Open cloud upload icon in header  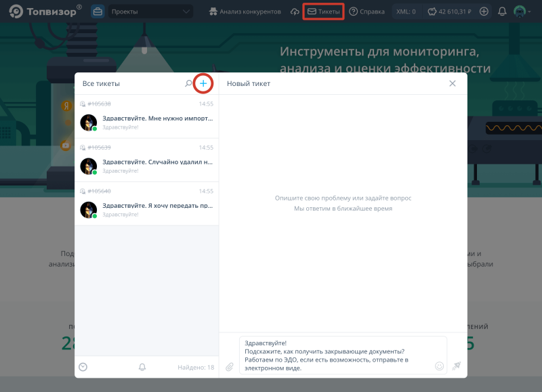tap(295, 12)
